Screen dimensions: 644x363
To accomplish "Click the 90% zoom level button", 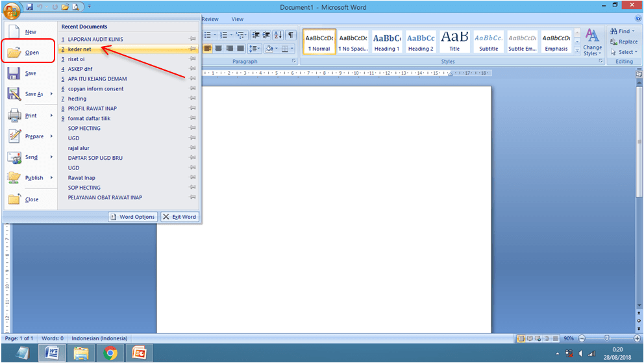I will 569,339.
